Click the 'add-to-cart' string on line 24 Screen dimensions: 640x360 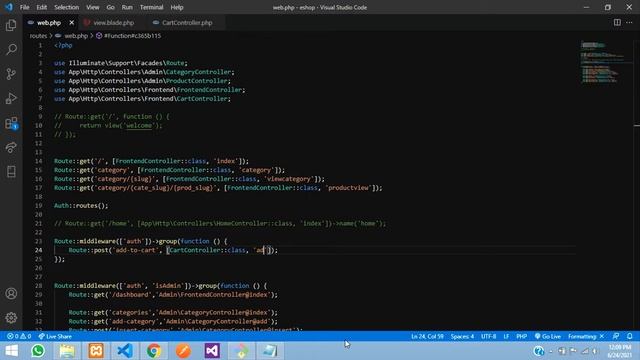click(x=136, y=250)
